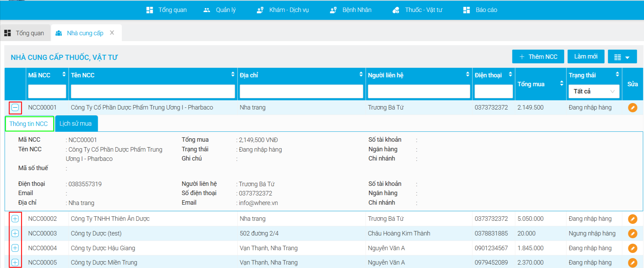Open the Quản lý menu
Screen dimensions: 644x268
(x=219, y=10)
